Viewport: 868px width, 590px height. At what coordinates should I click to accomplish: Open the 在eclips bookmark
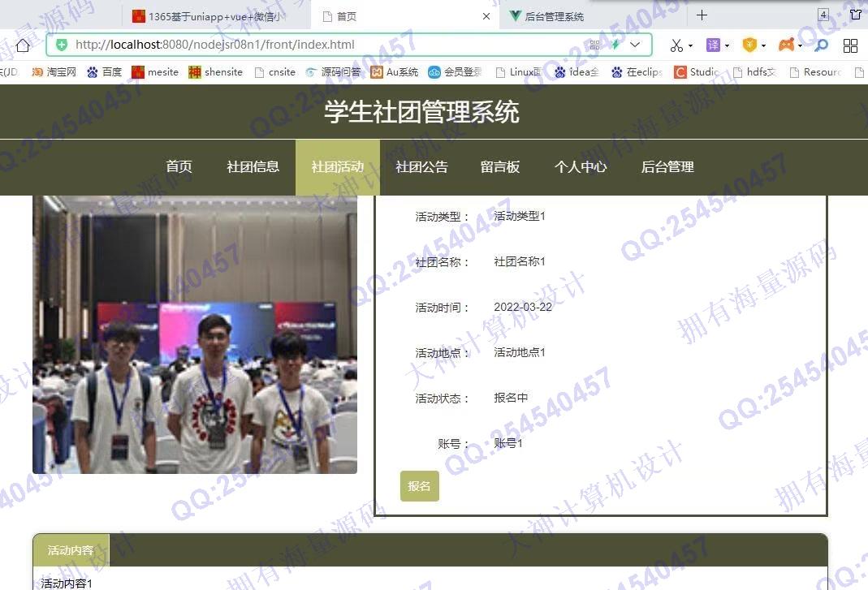coord(637,72)
